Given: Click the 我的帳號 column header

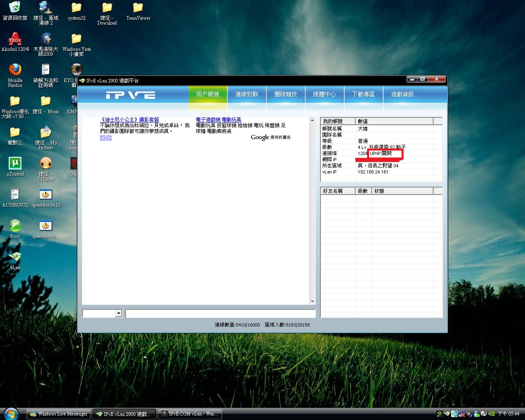Looking at the screenshot, I should point(338,121).
